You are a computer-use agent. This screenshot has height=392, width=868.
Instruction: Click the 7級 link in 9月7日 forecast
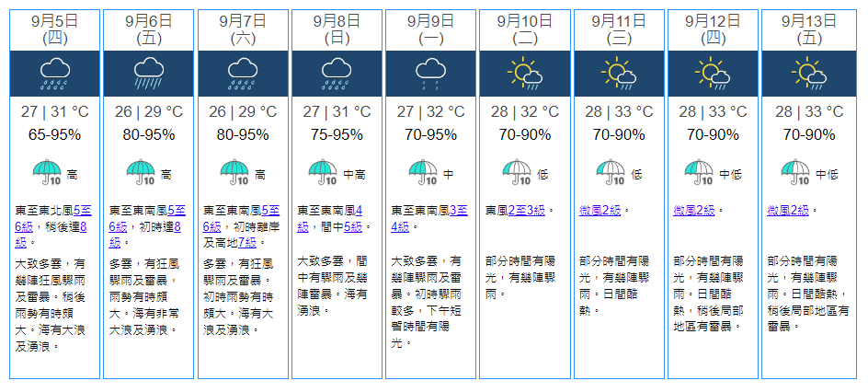[x=249, y=243]
